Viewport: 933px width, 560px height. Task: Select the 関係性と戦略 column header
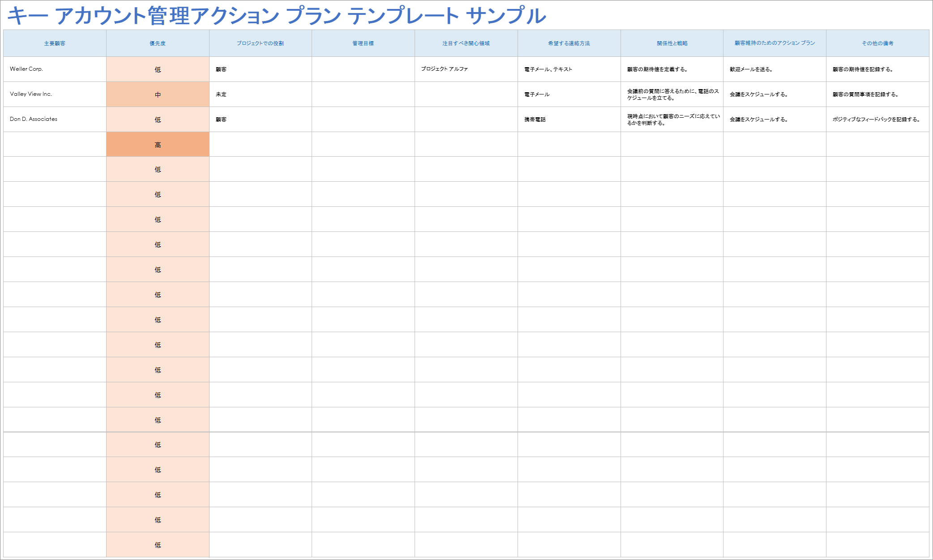(x=672, y=43)
